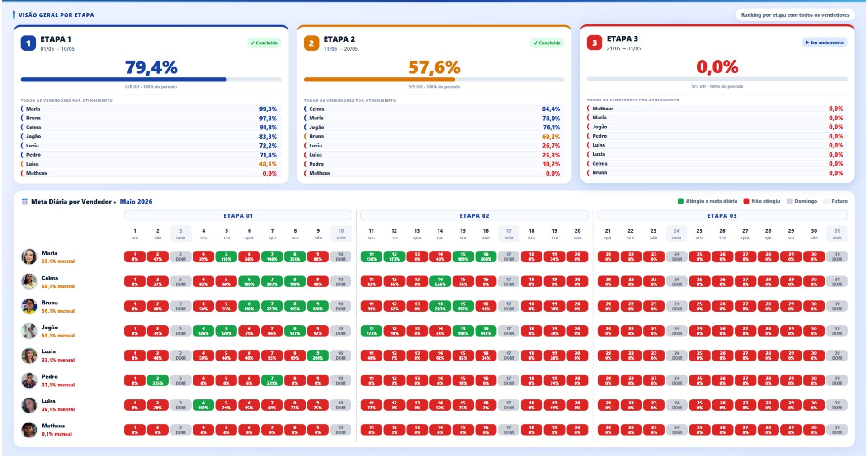Select Maria's 99,3% row in Etapa 1
The width and height of the screenshot is (868, 456).
point(151,109)
